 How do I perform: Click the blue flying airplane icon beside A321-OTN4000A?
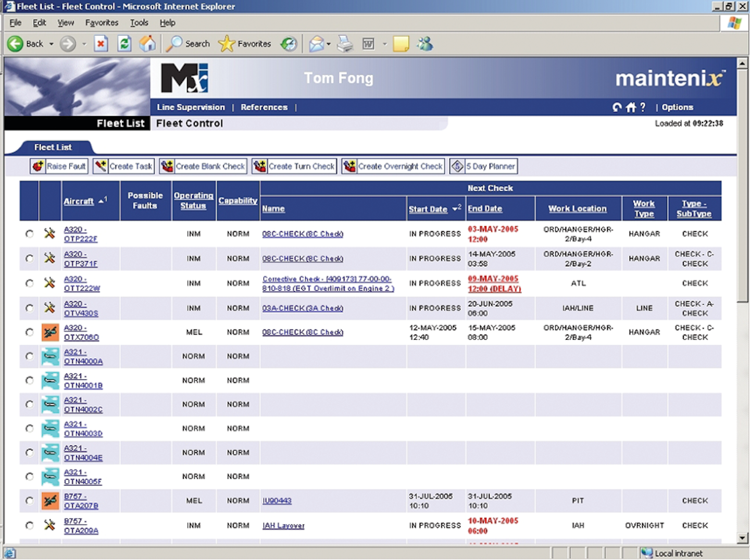[x=49, y=356]
